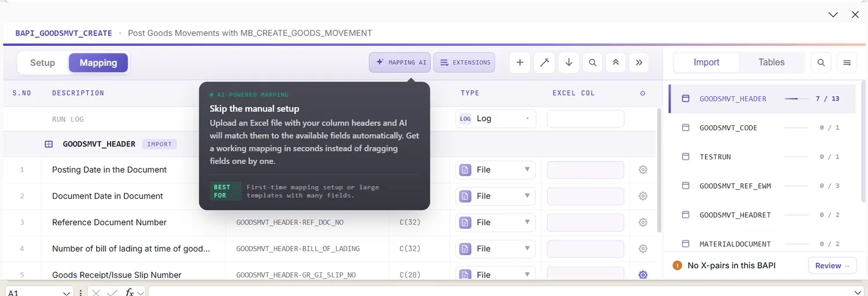Click GOODSMVT_REF_EWM progress bar 0 / 3

796,185
